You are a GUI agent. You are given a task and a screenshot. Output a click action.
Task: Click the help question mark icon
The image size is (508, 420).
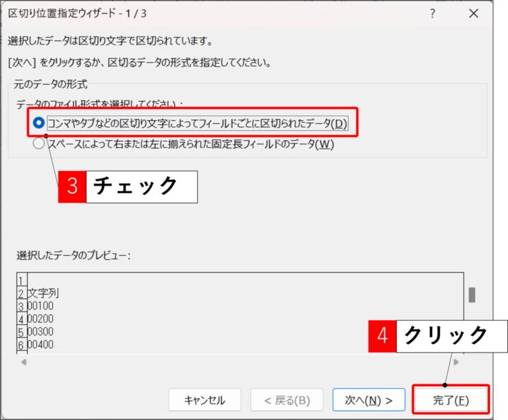432,13
